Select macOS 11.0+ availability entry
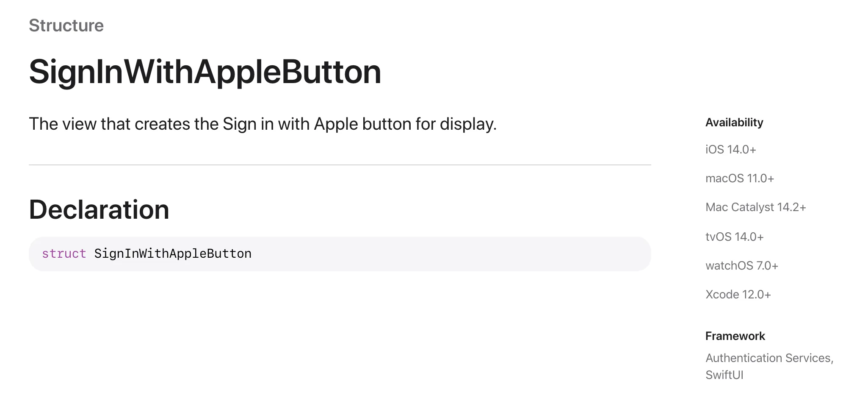Screen dimensions: 868x401 tap(740, 178)
